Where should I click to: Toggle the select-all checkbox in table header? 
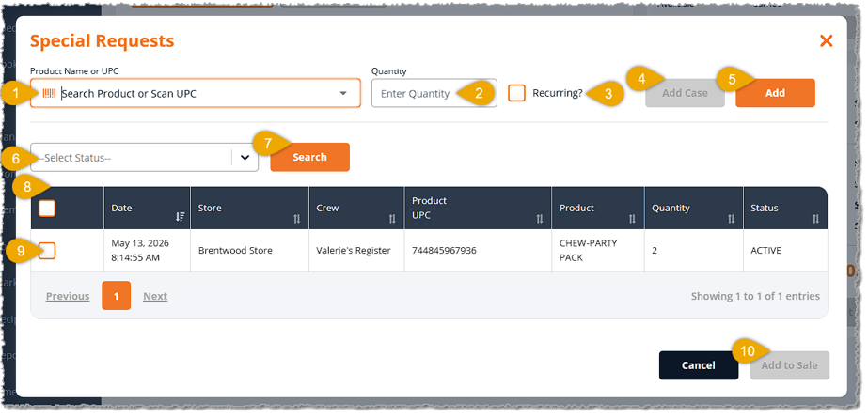(47, 209)
